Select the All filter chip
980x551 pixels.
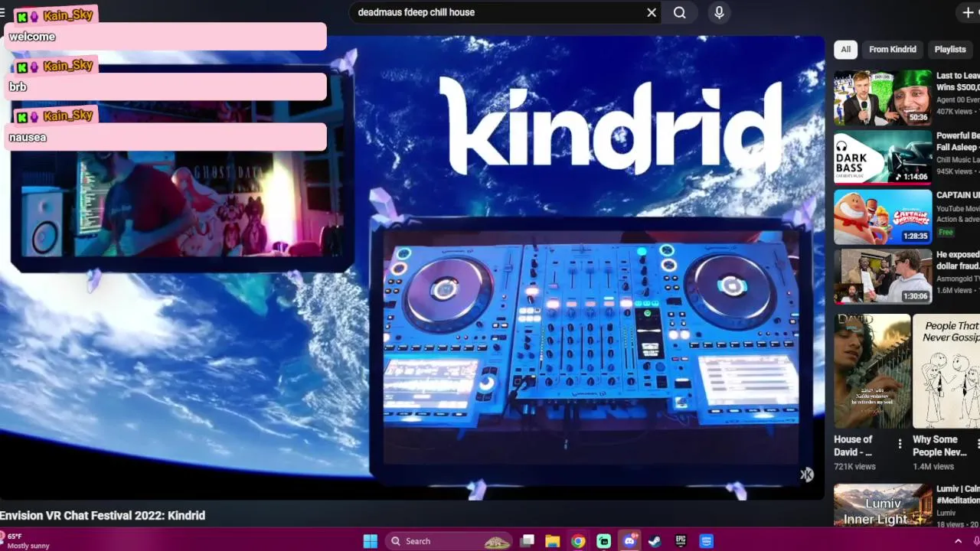click(845, 49)
